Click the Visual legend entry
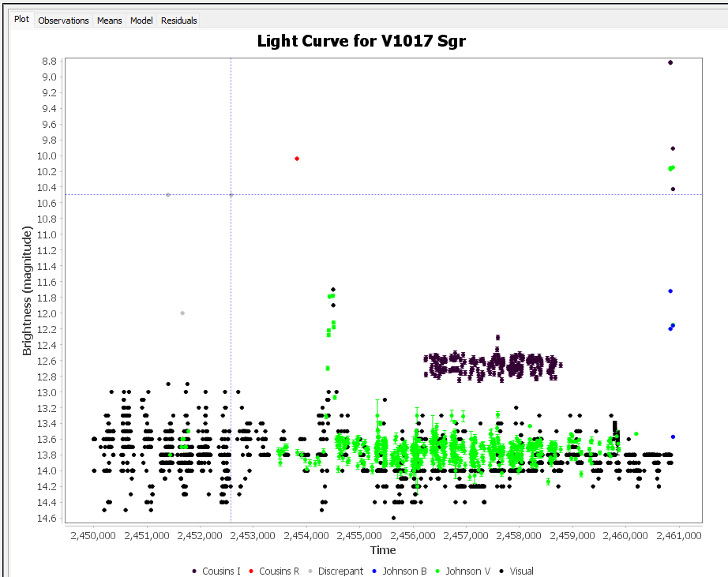Screen dimensions: 728x577 tap(516, 571)
